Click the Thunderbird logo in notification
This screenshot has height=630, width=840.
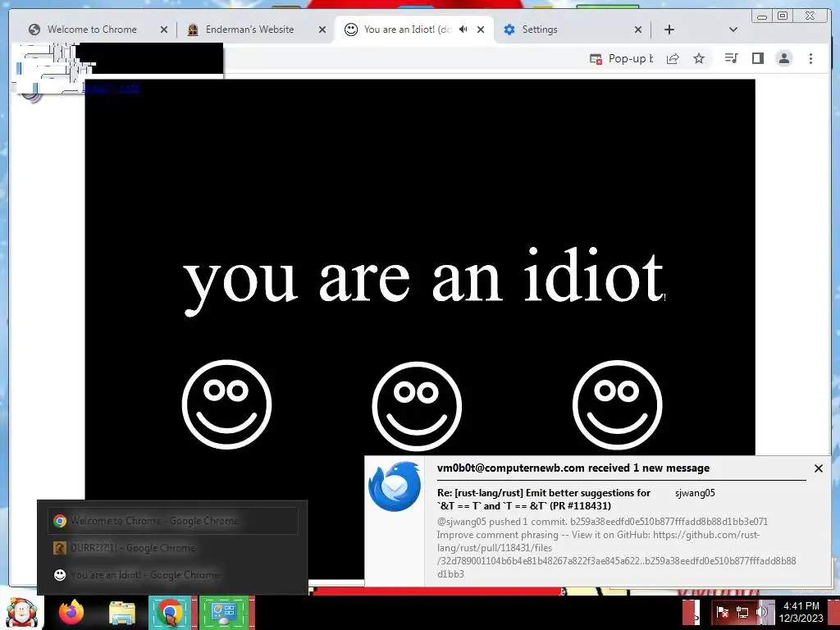coord(395,486)
